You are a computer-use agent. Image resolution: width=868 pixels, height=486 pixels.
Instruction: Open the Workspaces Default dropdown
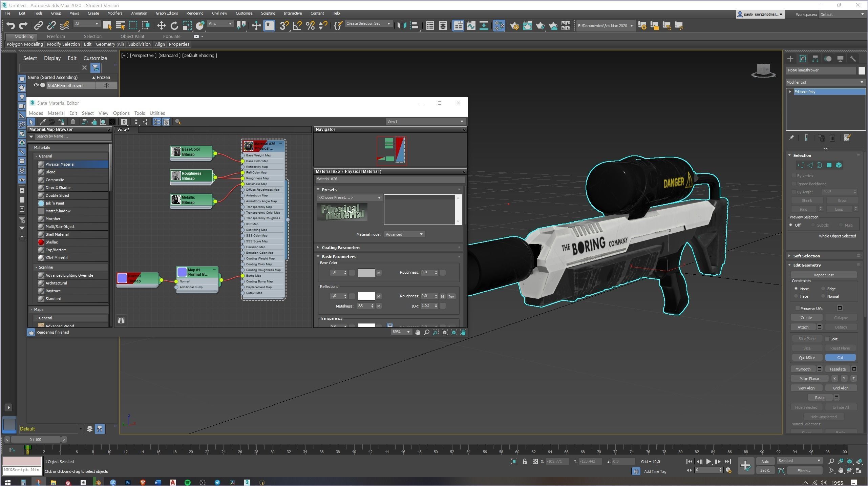842,15
